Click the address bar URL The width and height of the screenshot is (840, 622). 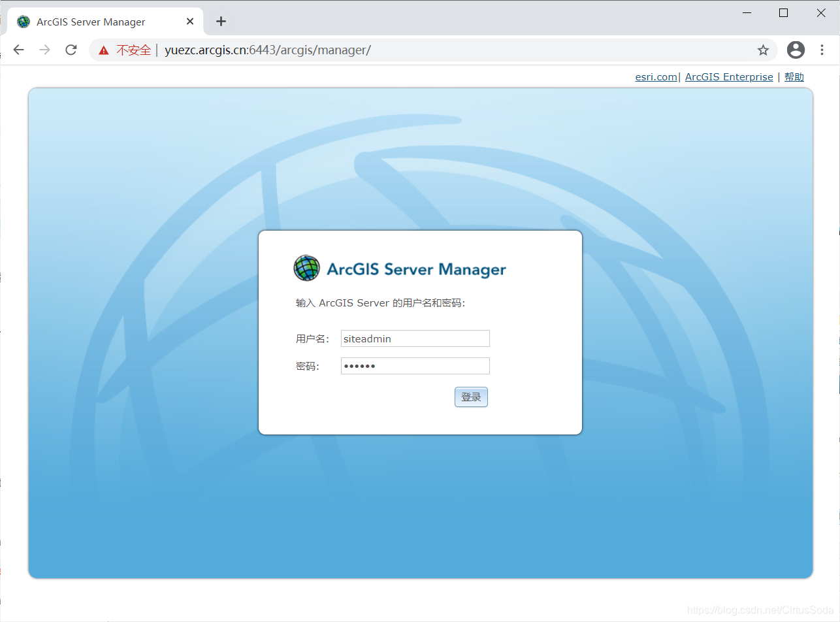pos(268,50)
